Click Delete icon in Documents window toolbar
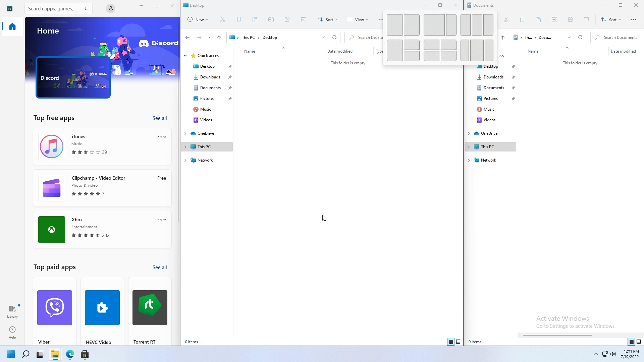This screenshot has height=362, width=644. [x=587, y=19]
